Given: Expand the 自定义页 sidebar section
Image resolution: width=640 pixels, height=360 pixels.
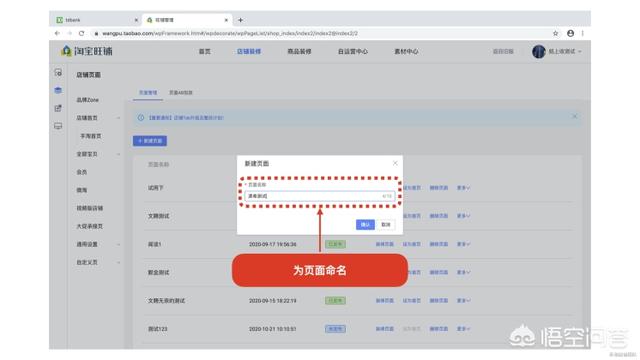Looking at the screenshot, I should click(118, 262).
